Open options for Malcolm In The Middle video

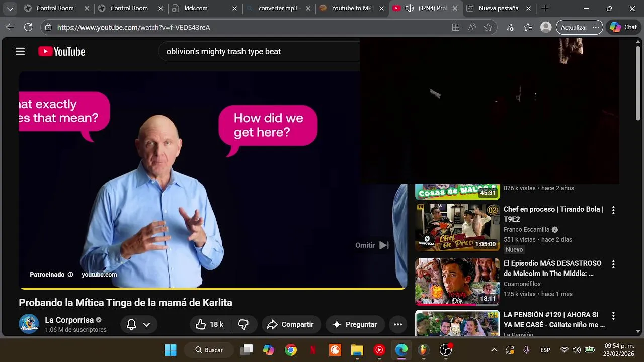(613, 264)
